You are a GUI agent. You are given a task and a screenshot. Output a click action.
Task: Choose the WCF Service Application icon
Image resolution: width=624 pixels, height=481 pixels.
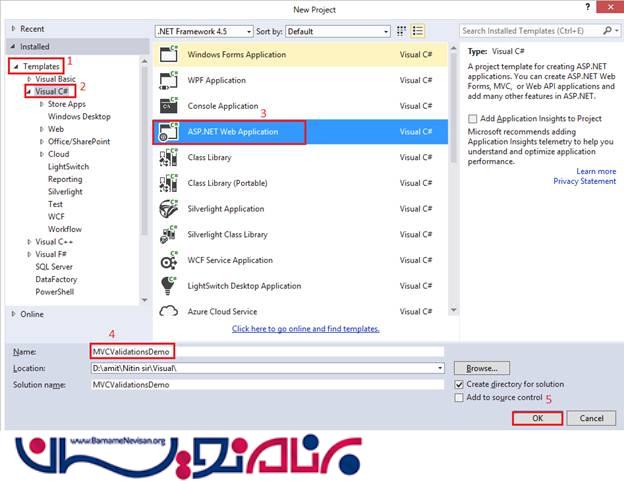167,260
